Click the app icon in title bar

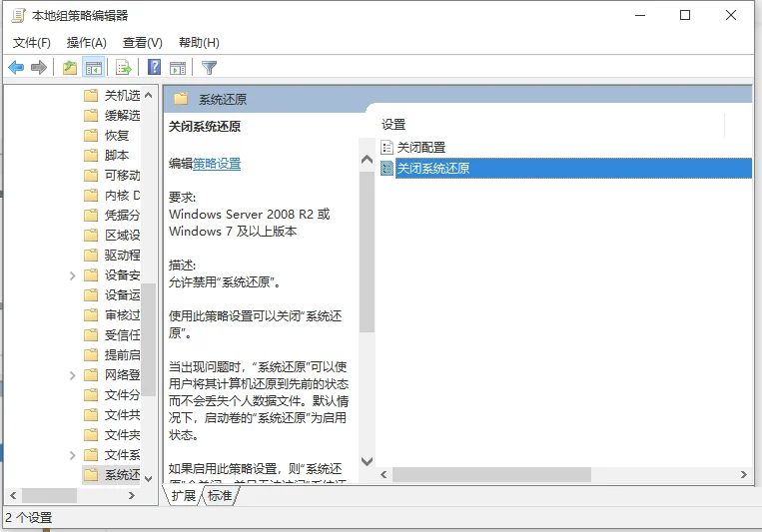(18, 16)
